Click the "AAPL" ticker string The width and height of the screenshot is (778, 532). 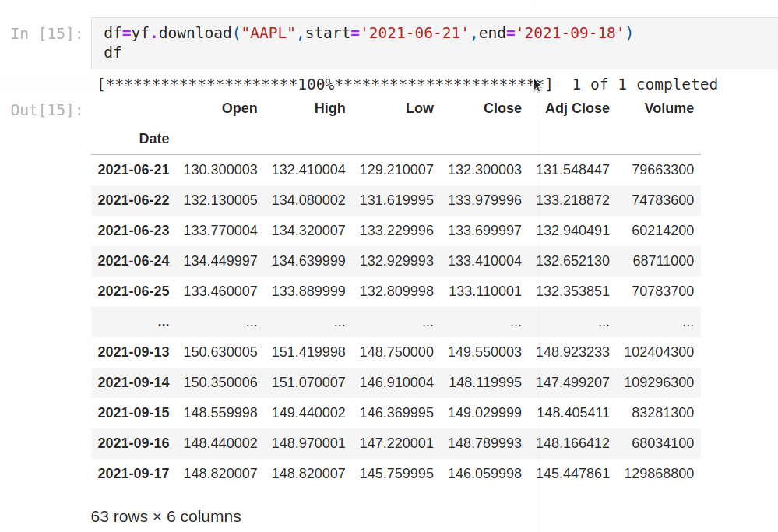point(268,33)
